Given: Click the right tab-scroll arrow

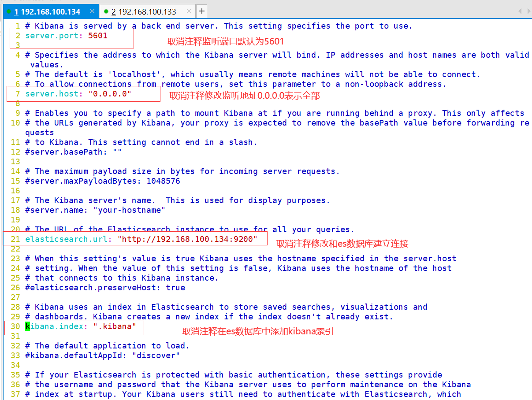Looking at the screenshot, I should (528, 11).
